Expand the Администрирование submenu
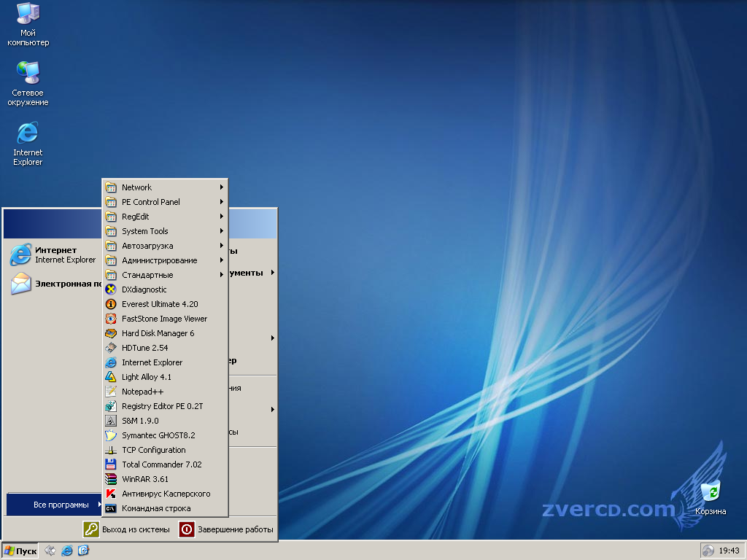Image resolution: width=747 pixels, height=560 pixels. click(166, 260)
